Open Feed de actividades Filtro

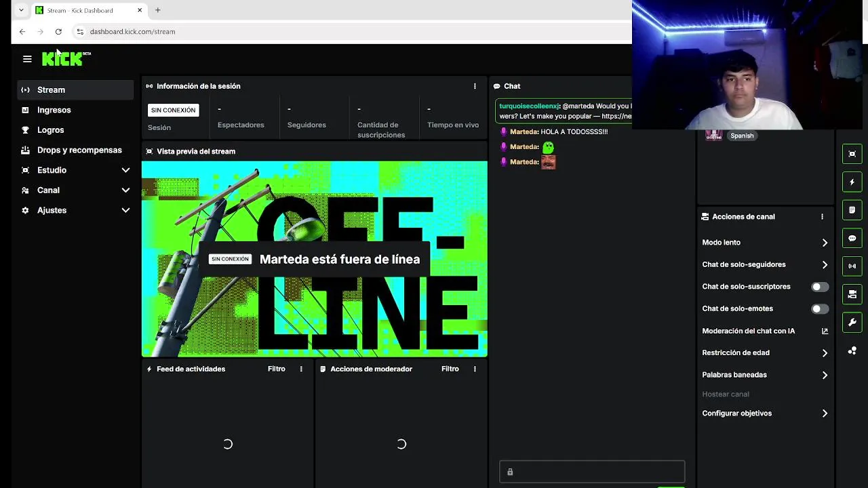click(276, 369)
